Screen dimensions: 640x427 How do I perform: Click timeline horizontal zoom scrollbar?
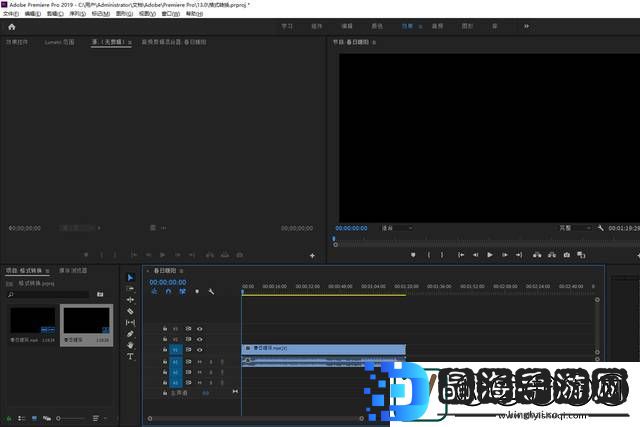coord(256,418)
